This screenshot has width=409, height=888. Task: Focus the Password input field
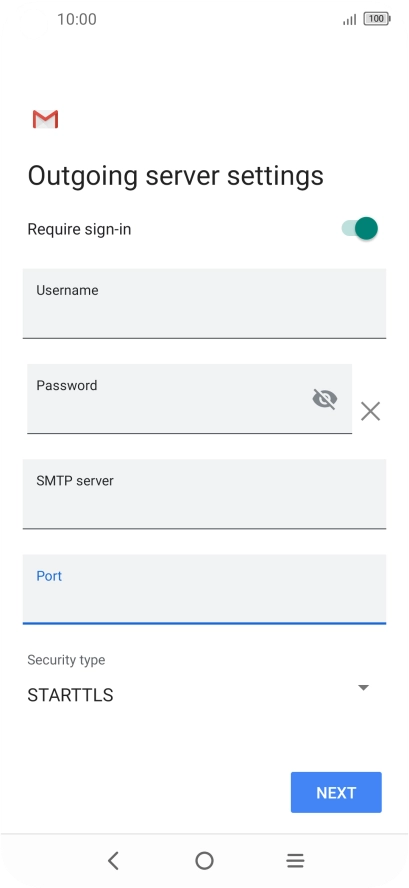pos(189,399)
